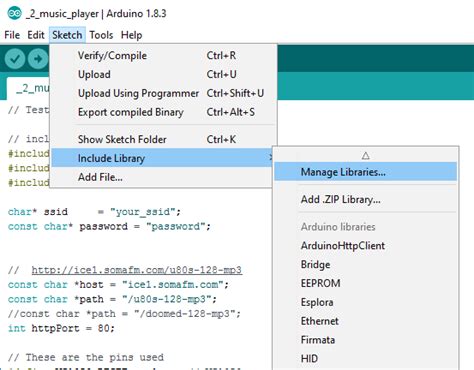Viewport: 474px width, 370px height.
Task: Include the EEPROM library
Action: pos(365,283)
